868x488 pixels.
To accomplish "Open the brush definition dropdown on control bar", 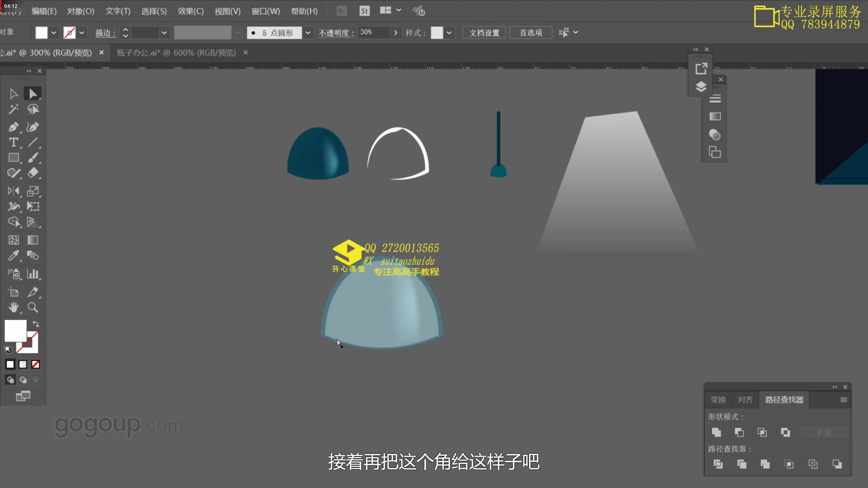I will pos(308,33).
